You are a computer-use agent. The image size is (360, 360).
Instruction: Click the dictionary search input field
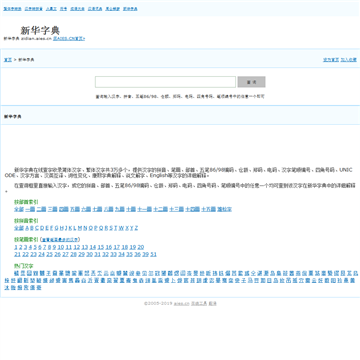pyautogui.click(x=165, y=82)
